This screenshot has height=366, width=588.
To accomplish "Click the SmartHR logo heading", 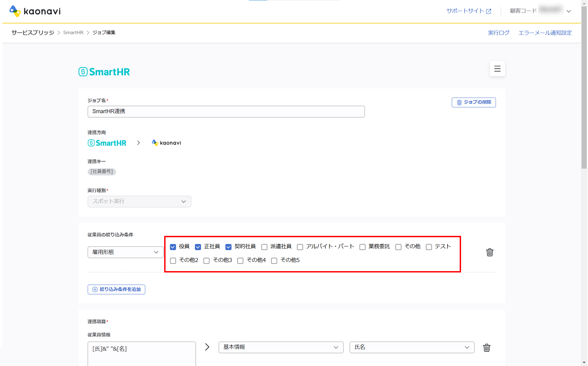I will 104,72.
